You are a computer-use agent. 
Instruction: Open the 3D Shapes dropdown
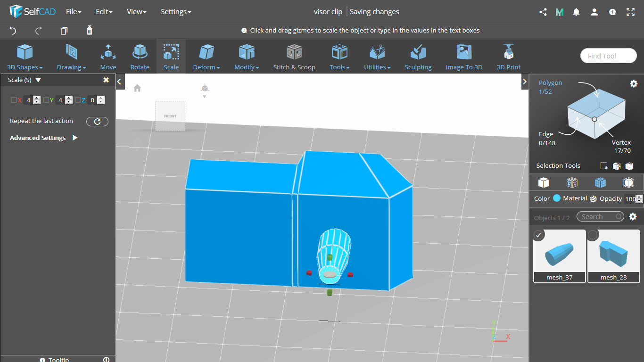[x=25, y=57]
